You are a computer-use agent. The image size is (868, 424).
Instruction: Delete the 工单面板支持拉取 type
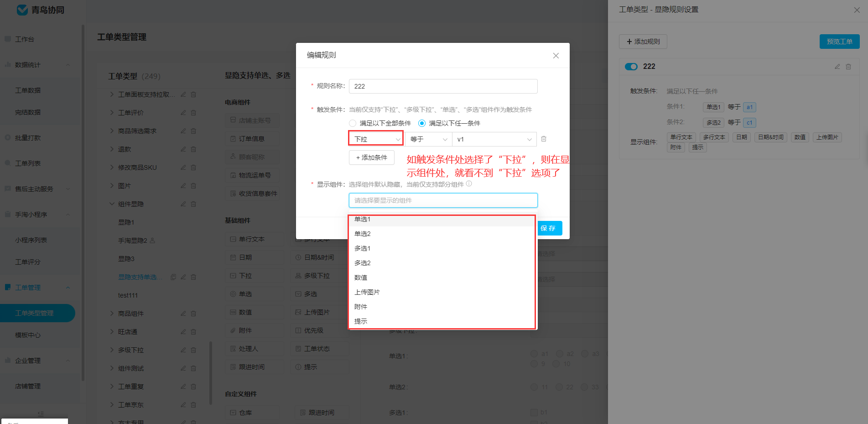193,94
